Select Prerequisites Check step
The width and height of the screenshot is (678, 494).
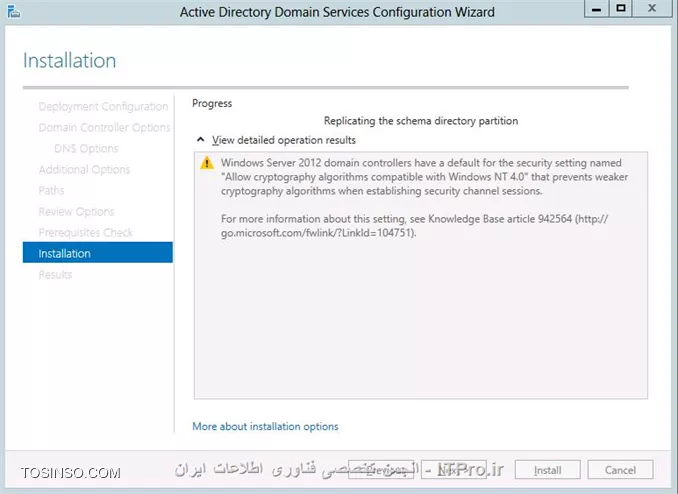point(86,233)
